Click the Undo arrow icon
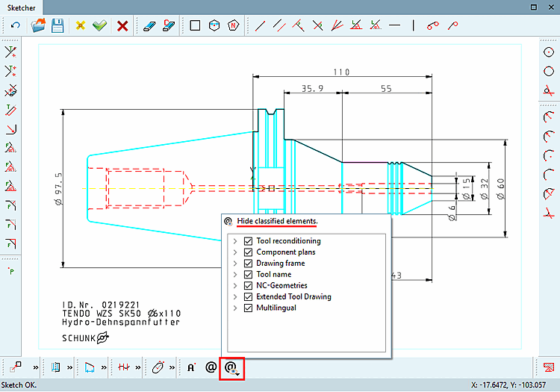The image size is (560, 392). pyautogui.click(x=15, y=25)
